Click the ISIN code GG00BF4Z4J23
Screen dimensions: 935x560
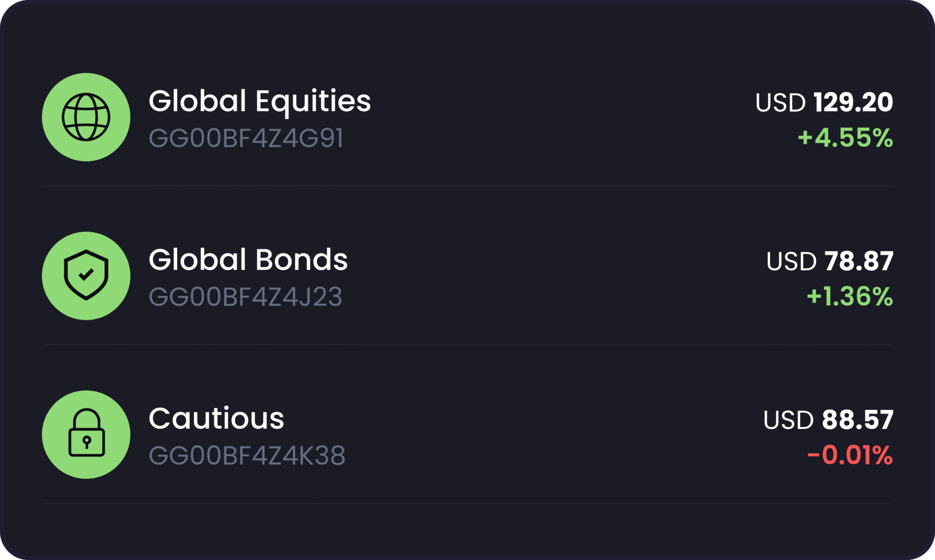coord(245,297)
